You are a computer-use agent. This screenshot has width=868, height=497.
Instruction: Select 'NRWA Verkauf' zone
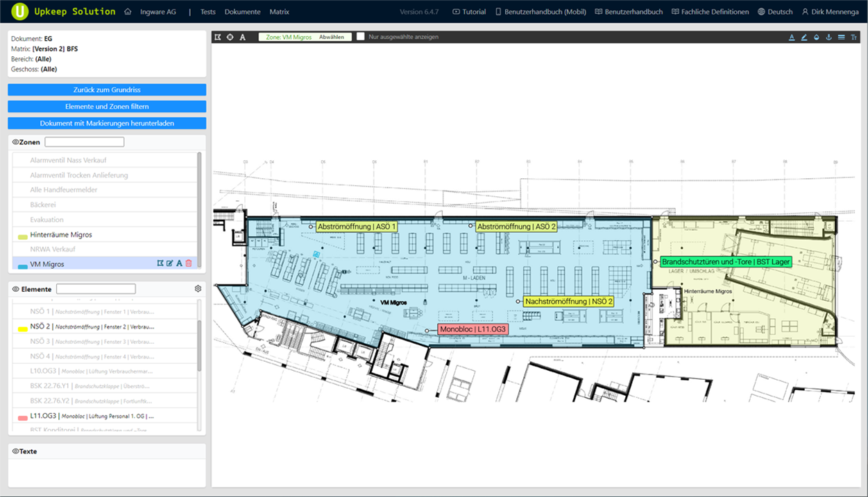[104, 250]
